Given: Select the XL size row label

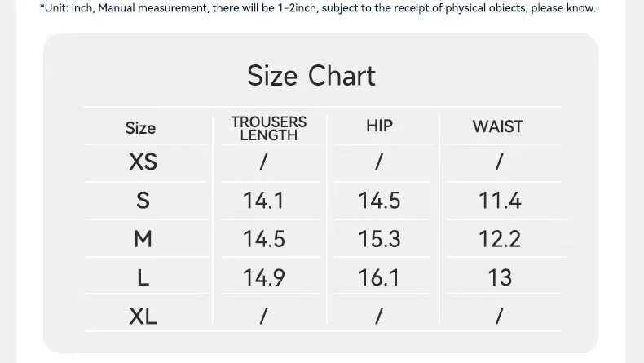Looking at the screenshot, I should [x=143, y=317].
